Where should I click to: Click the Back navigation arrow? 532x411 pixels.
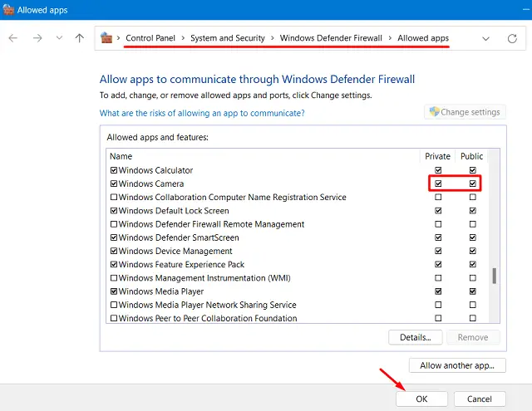coord(14,38)
